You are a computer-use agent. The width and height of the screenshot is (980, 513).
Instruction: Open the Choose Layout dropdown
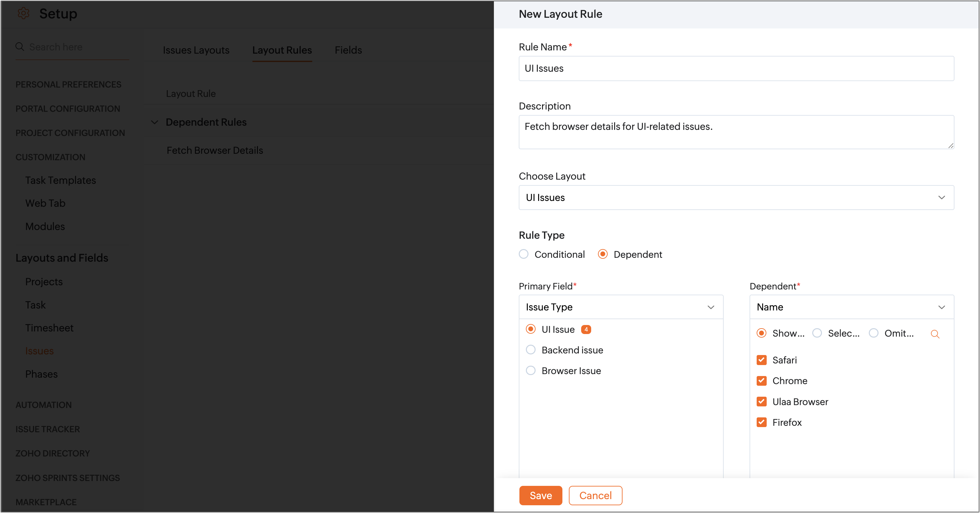point(736,197)
